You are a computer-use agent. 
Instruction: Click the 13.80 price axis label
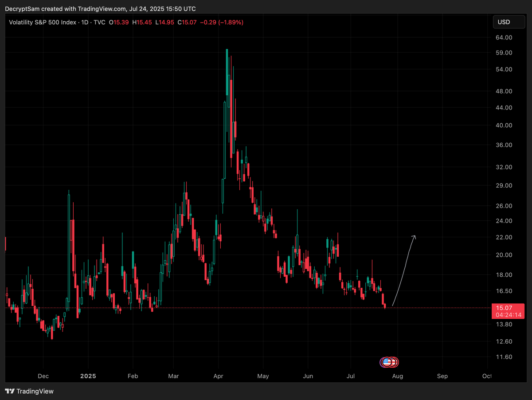[505, 325]
